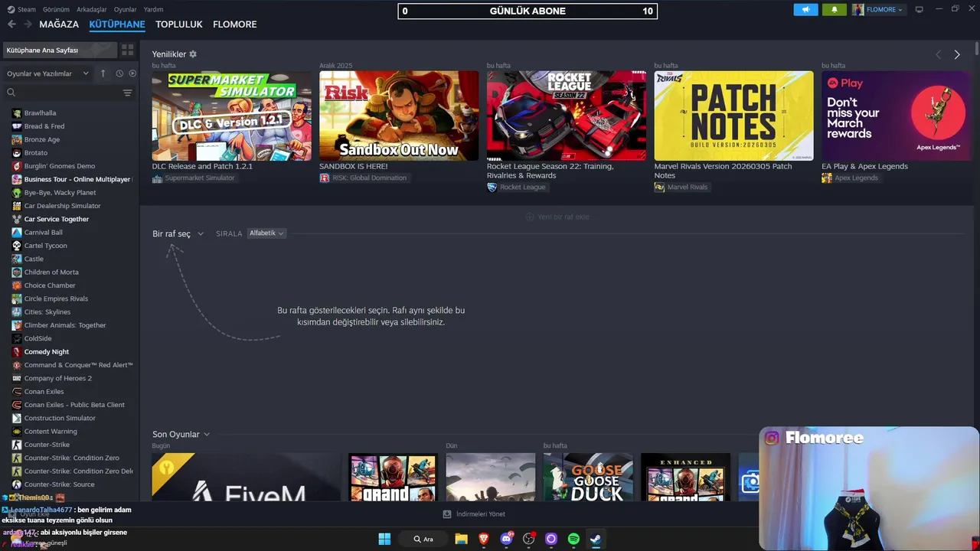Image resolution: width=980 pixels, height=551 pixels.
Task: Open Spotify from the taskbar
Action: click(573, 539)
